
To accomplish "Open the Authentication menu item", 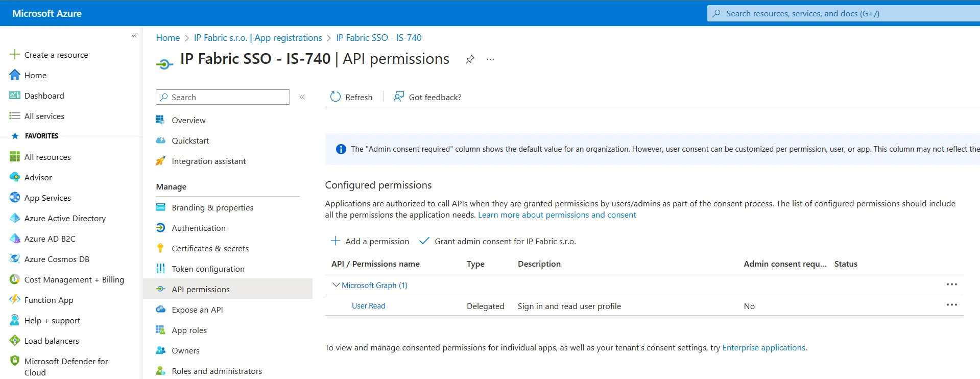I will coord(198,228).
